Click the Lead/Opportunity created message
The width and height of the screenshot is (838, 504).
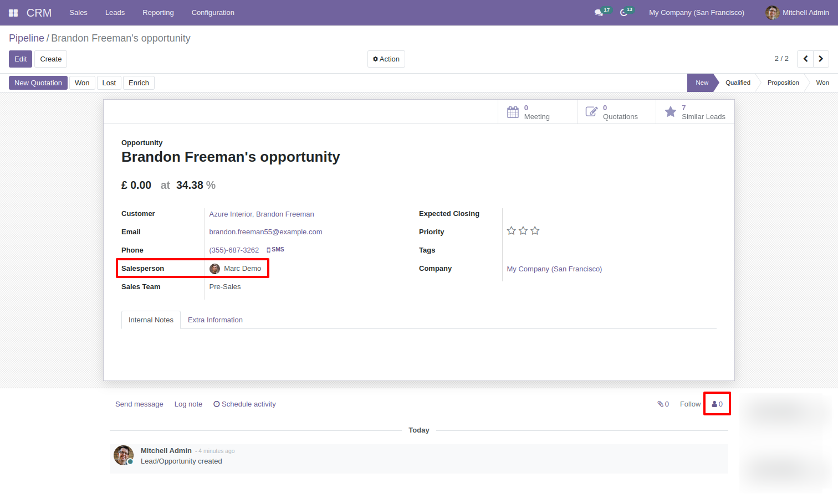click(x=181, y=461)
